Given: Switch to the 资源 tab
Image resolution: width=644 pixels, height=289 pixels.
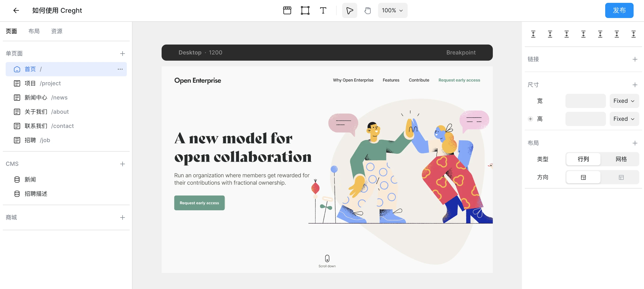Looking at the screenshot, I should [x=57, y=31].
